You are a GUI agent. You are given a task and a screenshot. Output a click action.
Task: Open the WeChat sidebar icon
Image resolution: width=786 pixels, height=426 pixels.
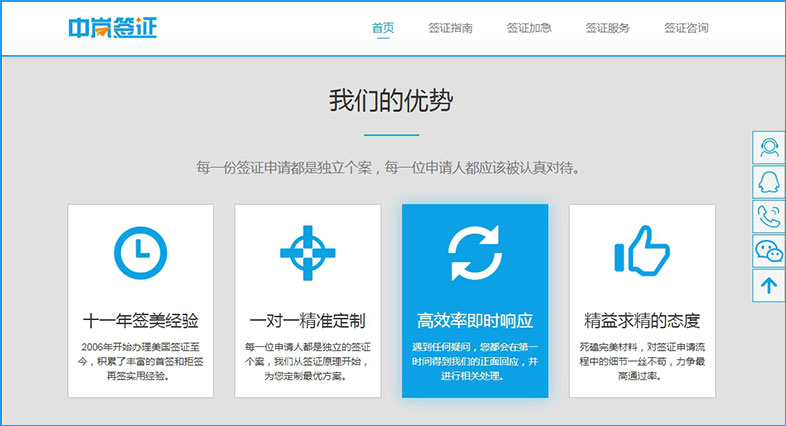pyautogui.click(x=768, y=251)
